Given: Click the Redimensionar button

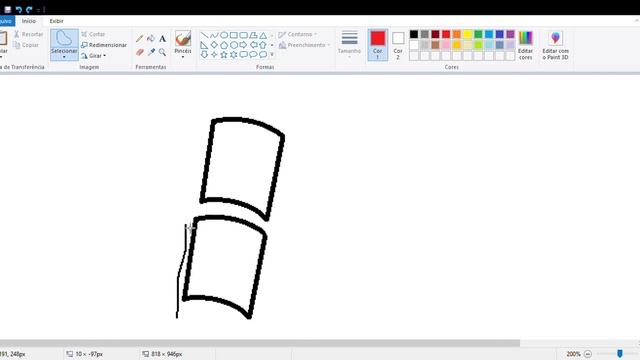Looking at the screenshot, I should click(104, 45).
